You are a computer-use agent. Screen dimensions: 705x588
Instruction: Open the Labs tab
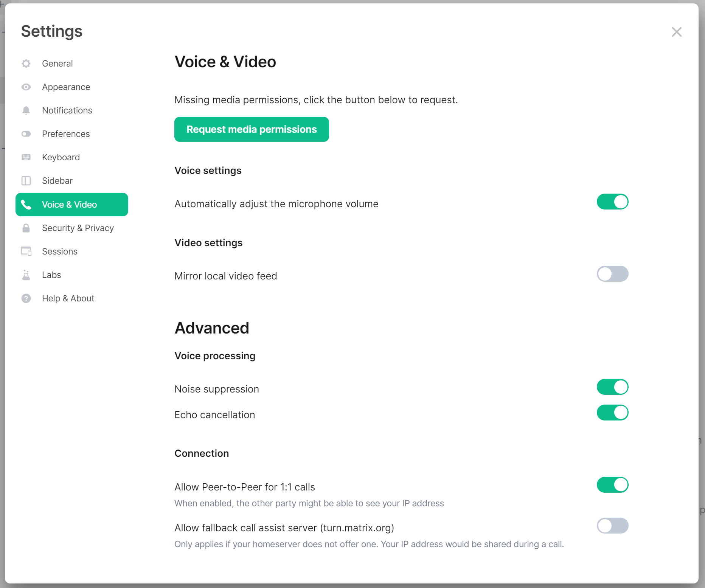click(x=72, y=275)
